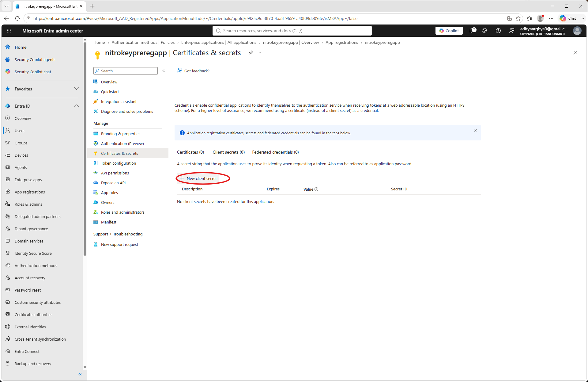Screen dimensions: 588x382
Task: Dismiss the information banner
Action: (476, 130)
